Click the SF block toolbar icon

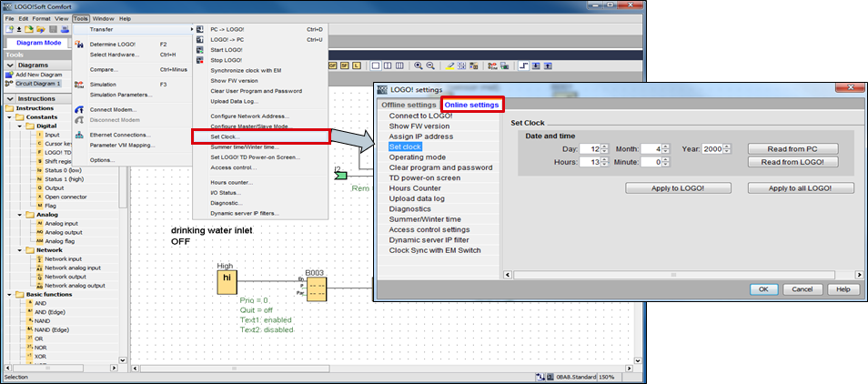[345, 66]
